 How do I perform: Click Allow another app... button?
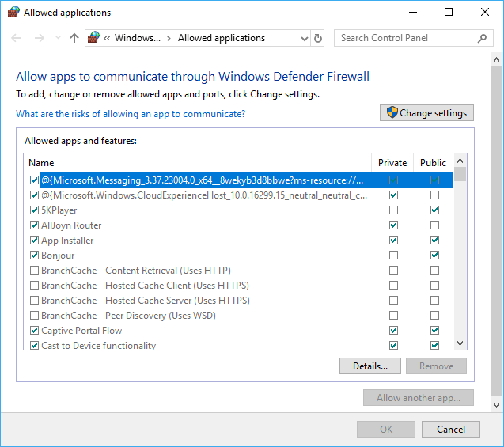click(x=419, y=398)
